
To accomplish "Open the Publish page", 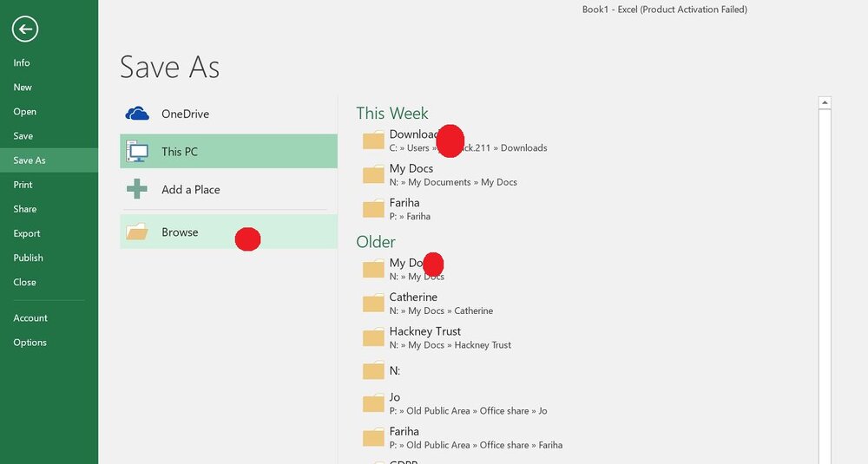I will coord(49,258).
